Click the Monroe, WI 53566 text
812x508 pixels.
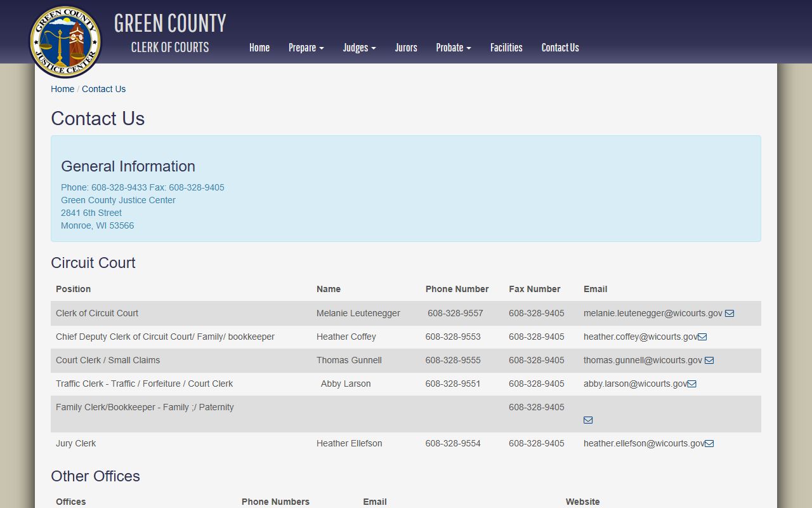[98, 225]
